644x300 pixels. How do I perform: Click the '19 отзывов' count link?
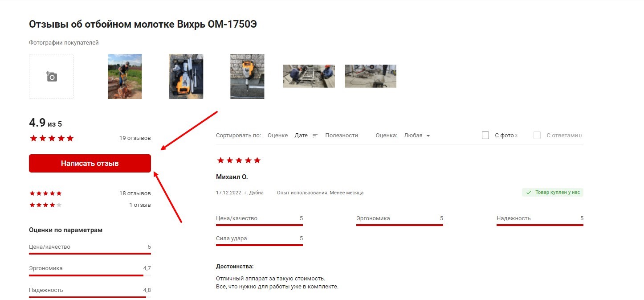[x=135, y=138]
